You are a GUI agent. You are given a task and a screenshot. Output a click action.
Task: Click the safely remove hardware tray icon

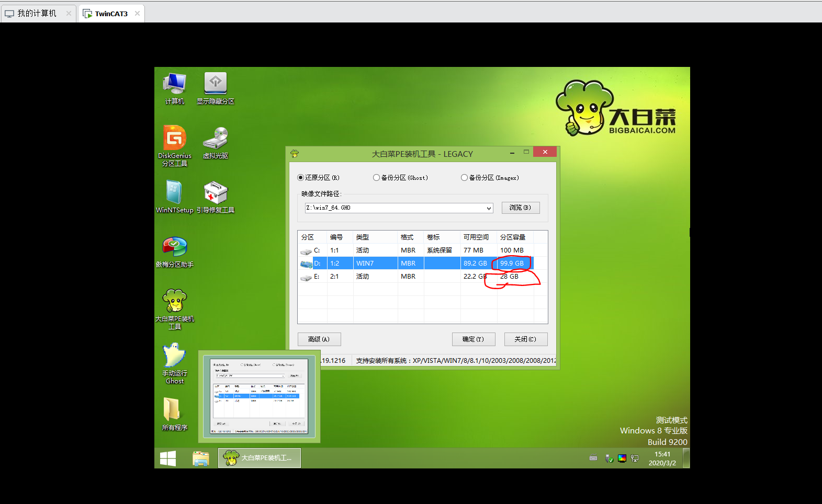[609, 459]
